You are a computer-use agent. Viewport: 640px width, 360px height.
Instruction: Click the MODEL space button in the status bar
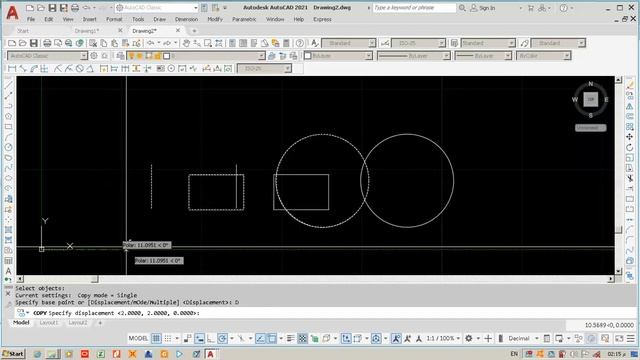pyautogui.click(x=138, y=338)
